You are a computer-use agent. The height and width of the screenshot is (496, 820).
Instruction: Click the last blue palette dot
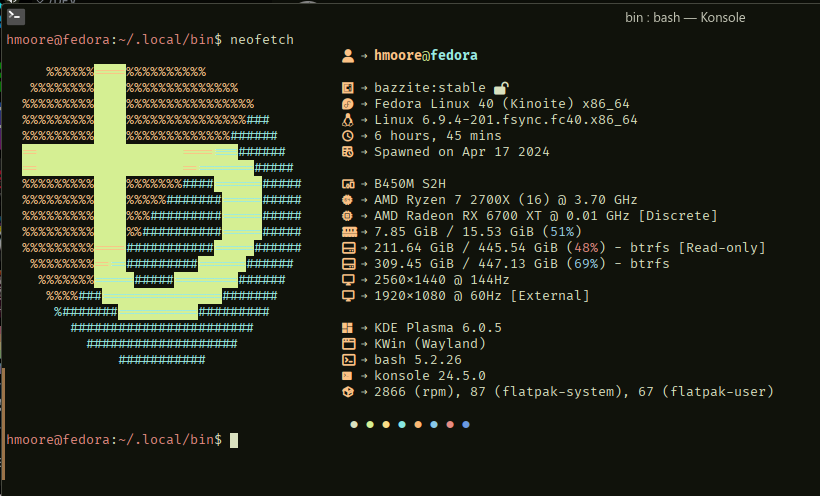[x=466, y=424]
